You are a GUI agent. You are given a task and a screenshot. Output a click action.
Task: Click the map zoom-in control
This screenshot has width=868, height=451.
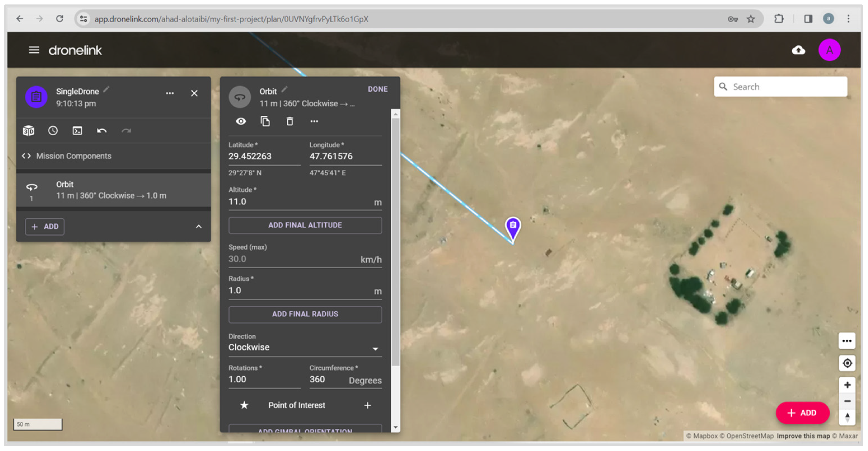[848, 384]
